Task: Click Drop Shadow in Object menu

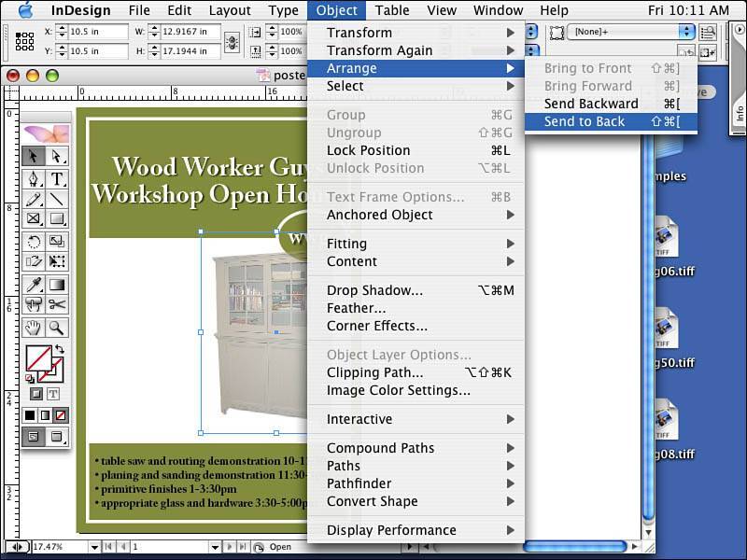Action: click(x=374, y=290)
